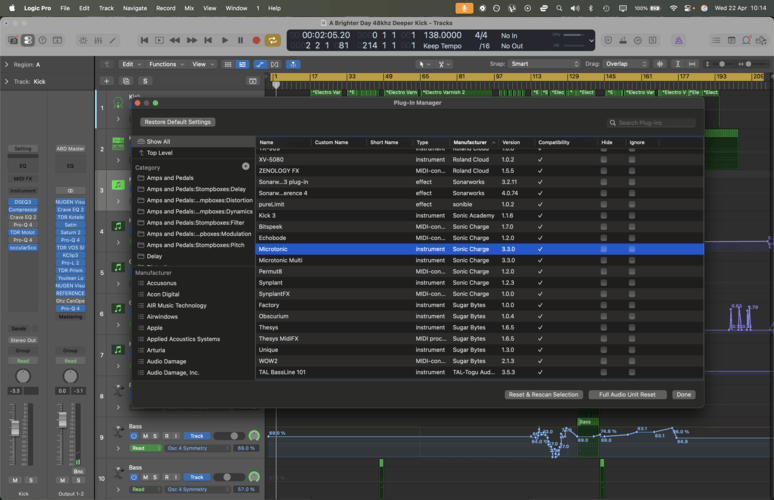Start recording with the red Record button

pyautogui.click(x=256, y=40)
